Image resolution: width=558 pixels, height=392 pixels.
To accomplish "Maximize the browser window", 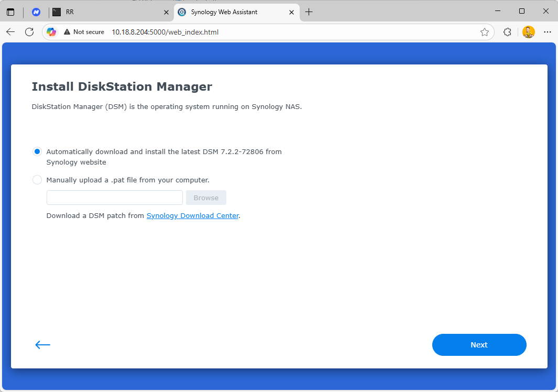I will tap(522, 11).
